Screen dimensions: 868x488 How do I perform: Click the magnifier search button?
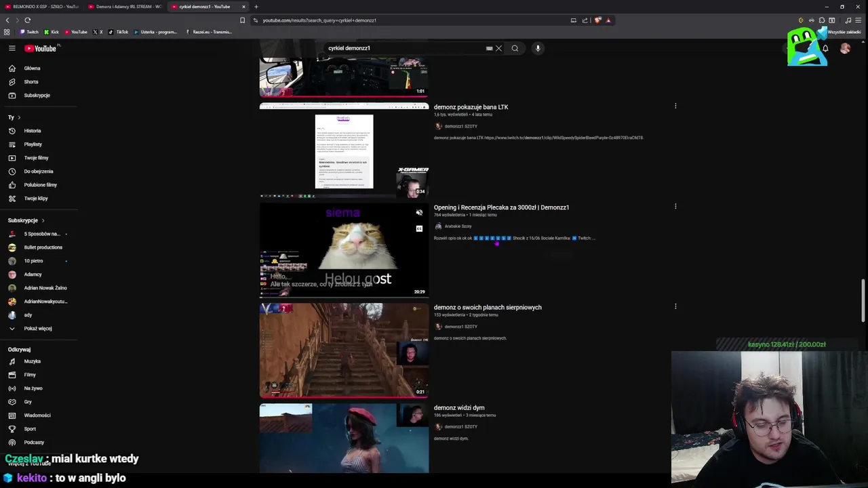(515, 48)
